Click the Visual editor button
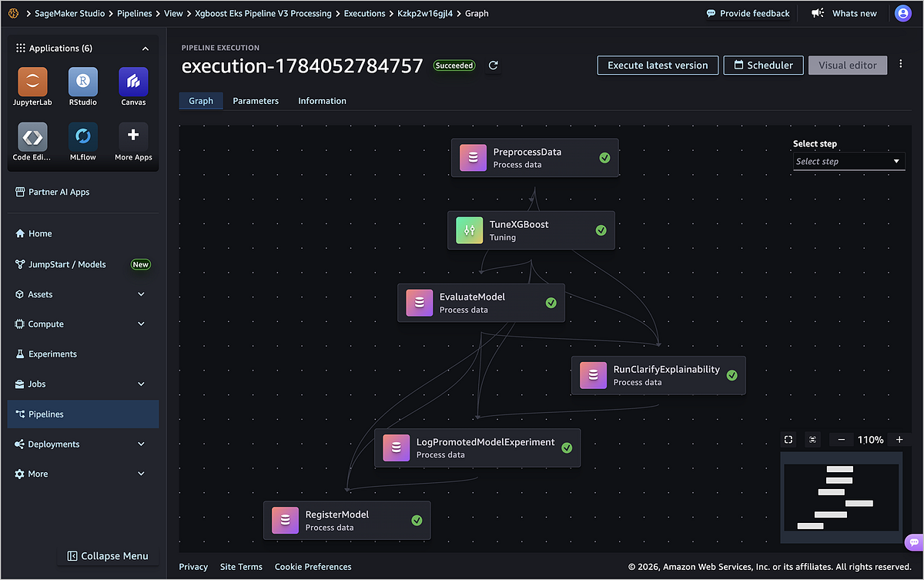 point(847,65)
